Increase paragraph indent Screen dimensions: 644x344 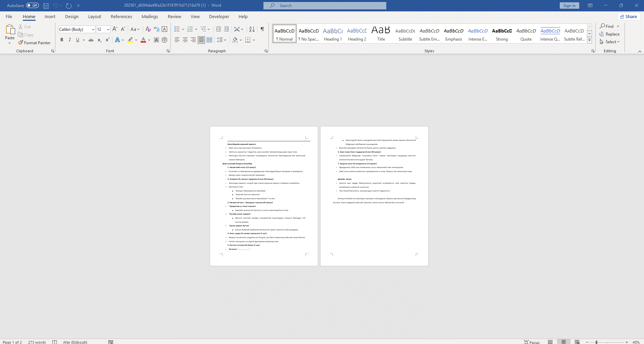coord(227,30)
